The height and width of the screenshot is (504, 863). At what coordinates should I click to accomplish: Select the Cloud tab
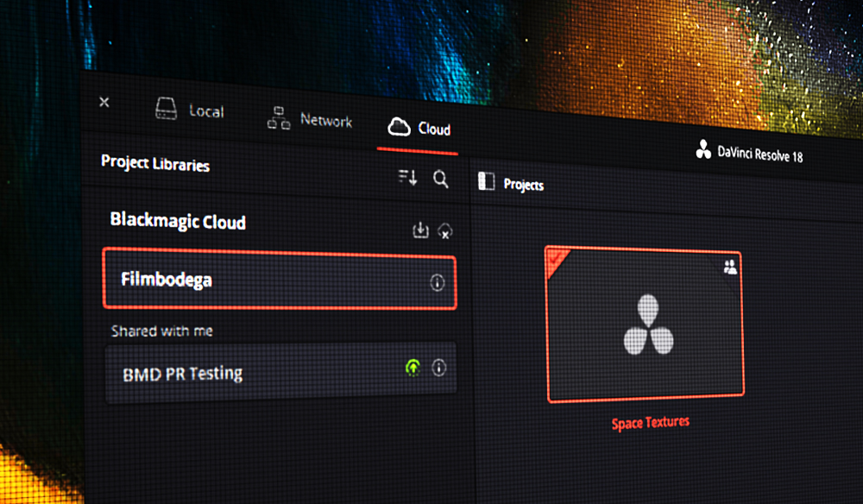(x=419, y=128)
